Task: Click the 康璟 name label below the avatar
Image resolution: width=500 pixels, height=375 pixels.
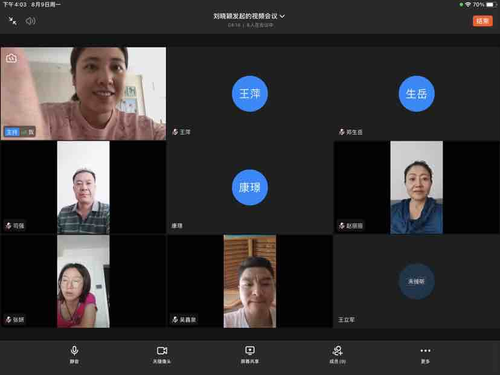Action: [177, 226]
